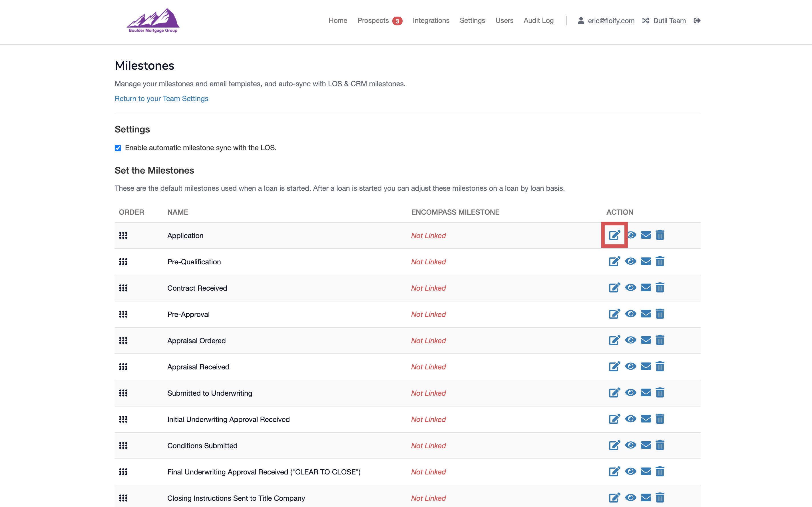Open envelope icon for Submitted to Underwriting

click(646, 392)
